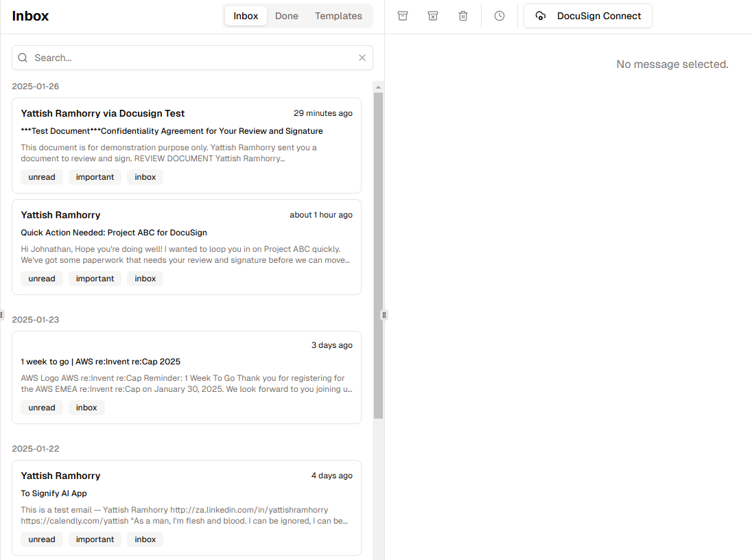Viewport: 752px width, 560px height.
Task: Click inbox tag on Signify AI App email
Action: (145, 539)
